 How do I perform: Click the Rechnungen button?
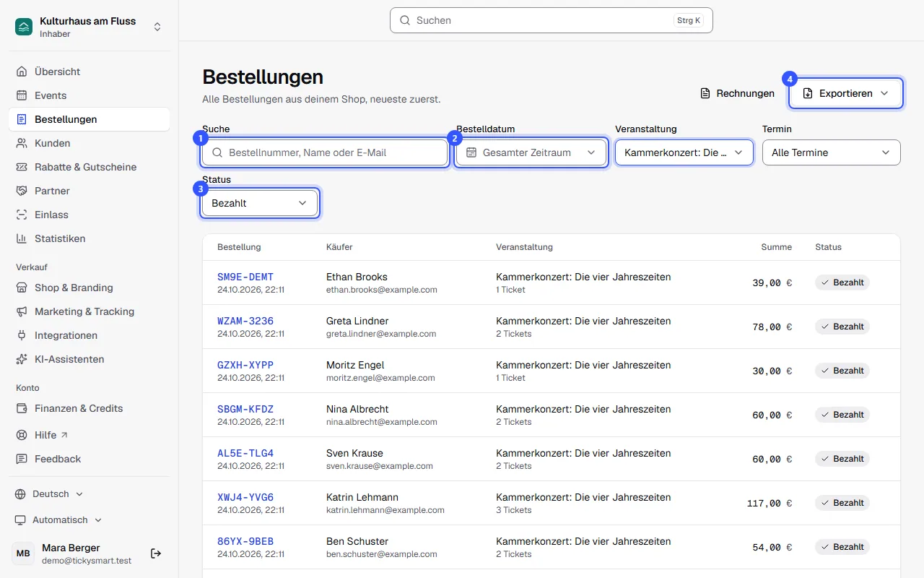pyautogui.click(x=737, y=93)
